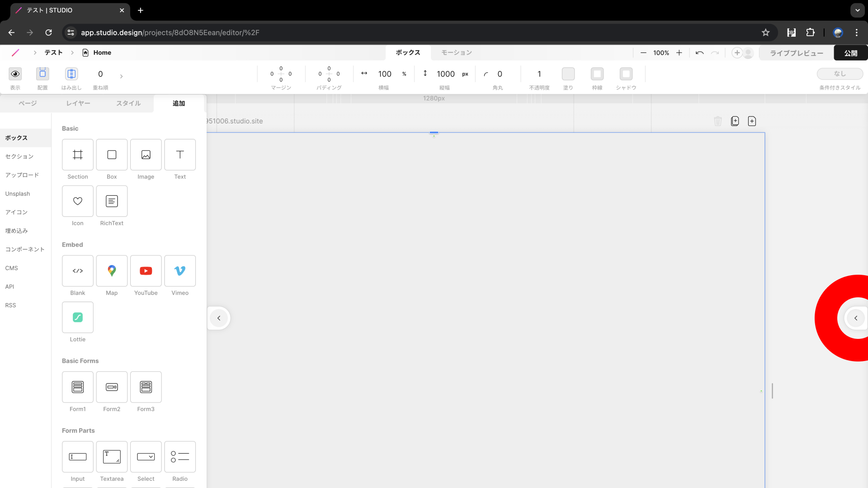The image size is (868, 488).
Task: Add a Radio form part
Action: tap(180, 457)
